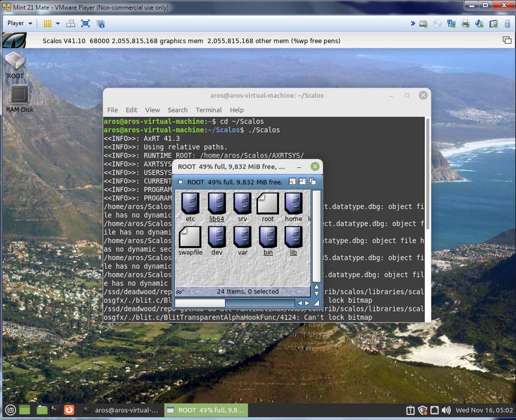This screenshot has height=420, width=516.
Task: Open the home drawer icon
Action: click(x=293, y=204)
